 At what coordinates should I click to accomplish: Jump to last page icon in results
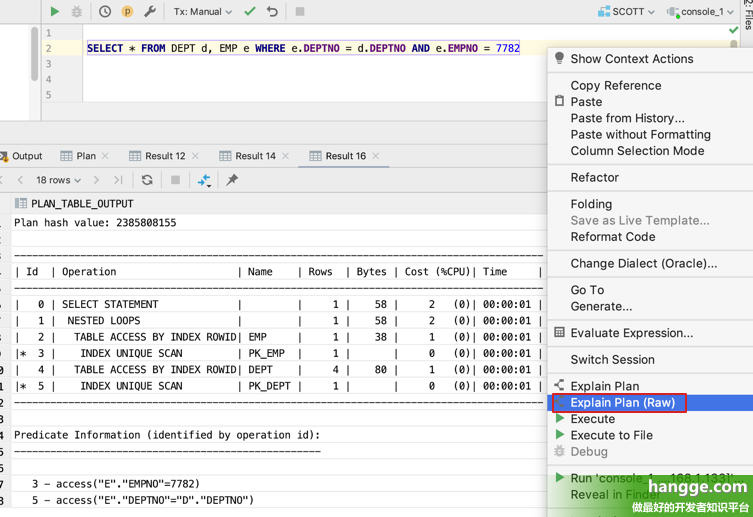(x=118, y=180)
